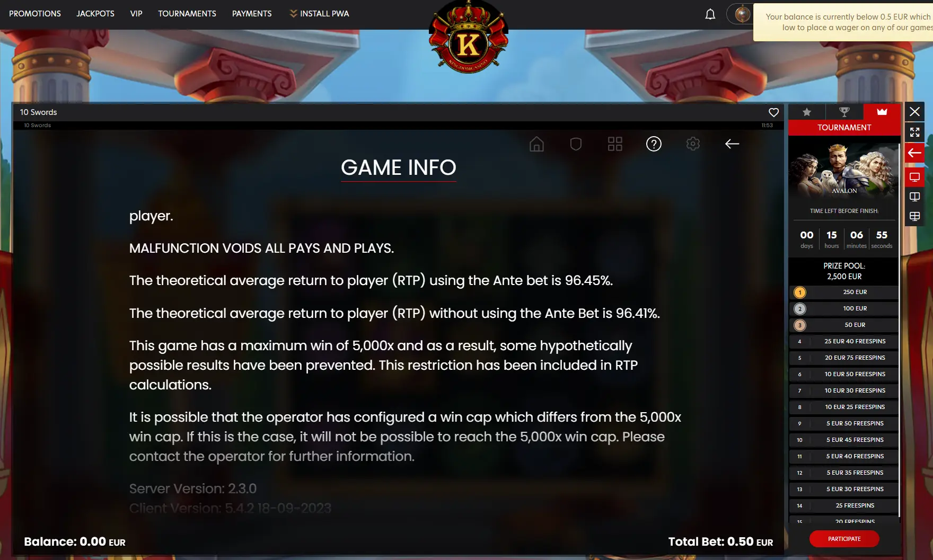Open the shield icon in game toolbar

tap(576, 144)
